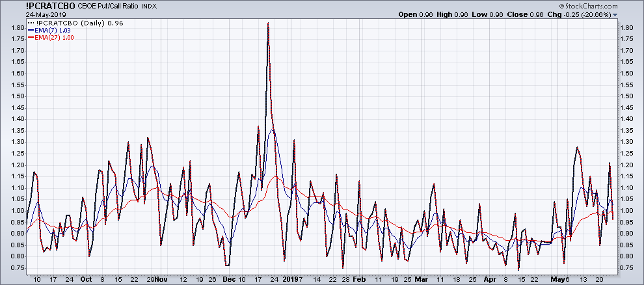Click the top of the December price spike
Viewport: 644px width, 285px height.
coord(268,23)
